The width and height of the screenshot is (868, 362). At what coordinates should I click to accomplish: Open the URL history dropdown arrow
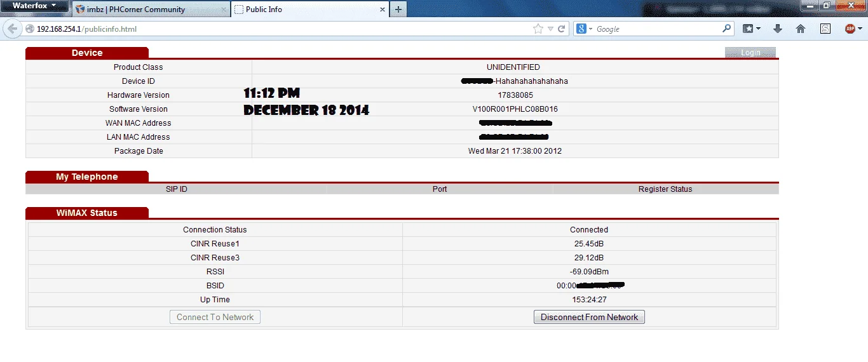coord(551,29)
